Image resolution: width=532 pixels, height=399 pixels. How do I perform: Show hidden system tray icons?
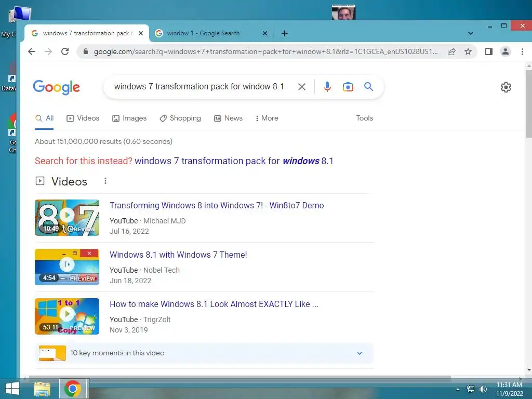click(x=458, y=389)
